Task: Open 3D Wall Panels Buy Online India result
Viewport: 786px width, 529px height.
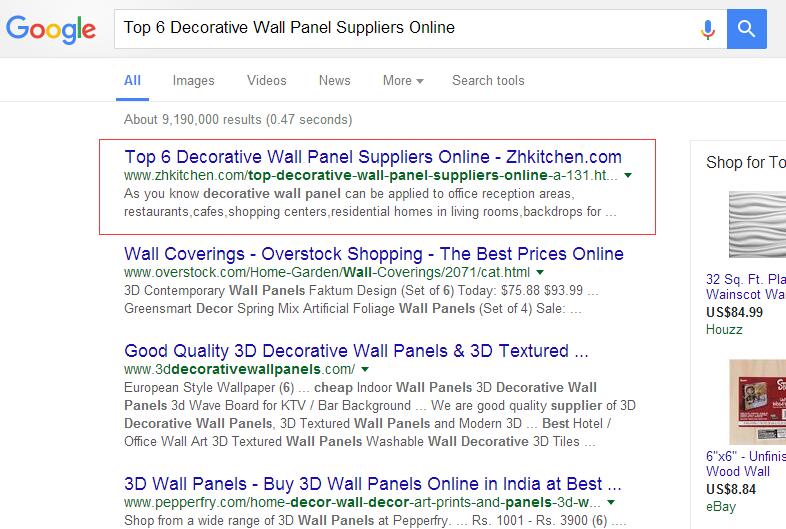Action: coord(373,484)
